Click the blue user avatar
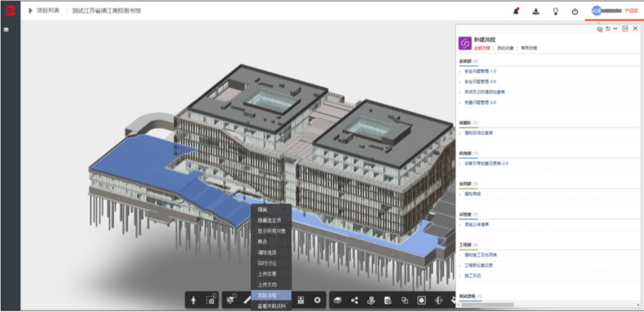Viewport: 644px width, 312px height. (596, 11)
